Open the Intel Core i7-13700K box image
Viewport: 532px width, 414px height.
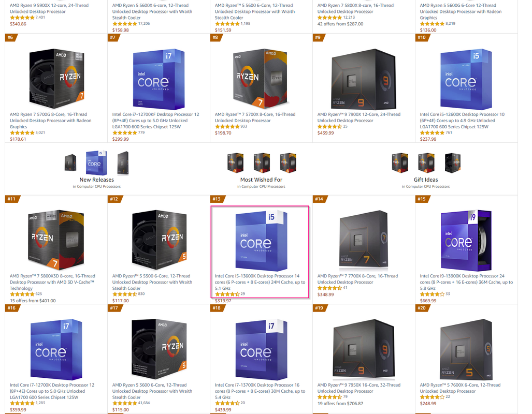coord(261,349)
